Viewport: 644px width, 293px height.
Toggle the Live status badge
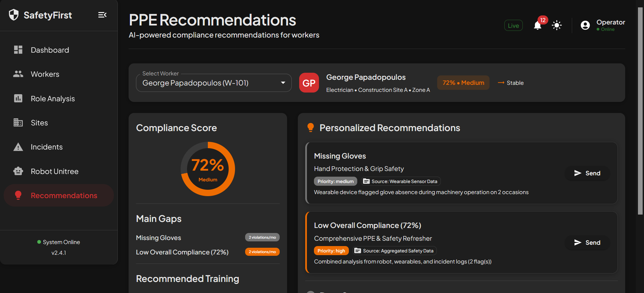coord(513,25)
